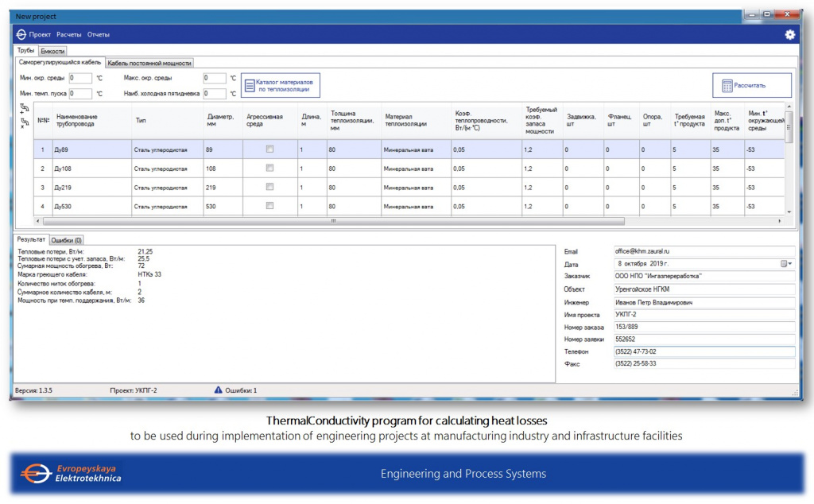814x504 pixels.
Task: Click Версия: 1.3.5 in the status bar
Action: click(33, 390)
